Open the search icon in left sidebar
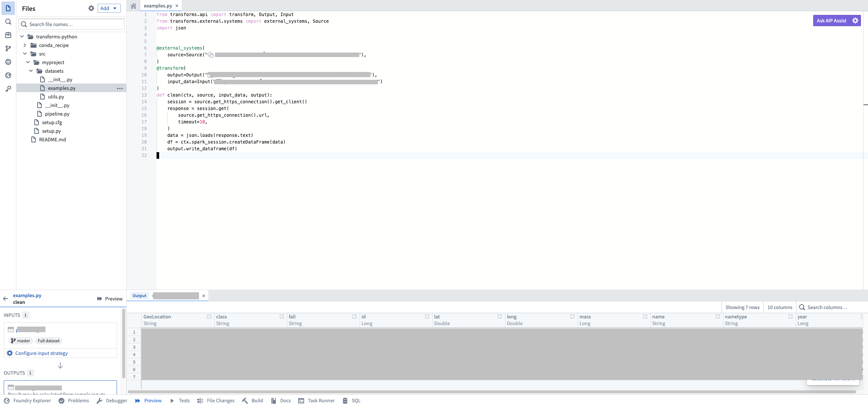868x406 pixels. click(x=8, y=22)
